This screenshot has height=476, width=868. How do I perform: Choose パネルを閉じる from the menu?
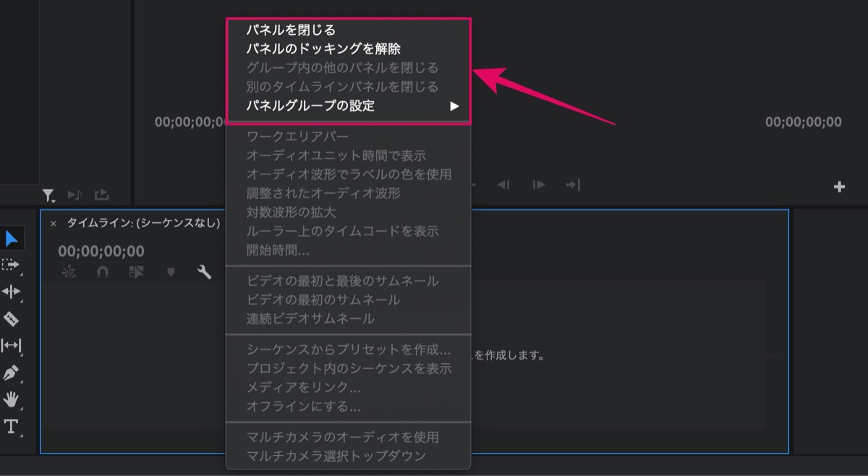tap(349, 30)
